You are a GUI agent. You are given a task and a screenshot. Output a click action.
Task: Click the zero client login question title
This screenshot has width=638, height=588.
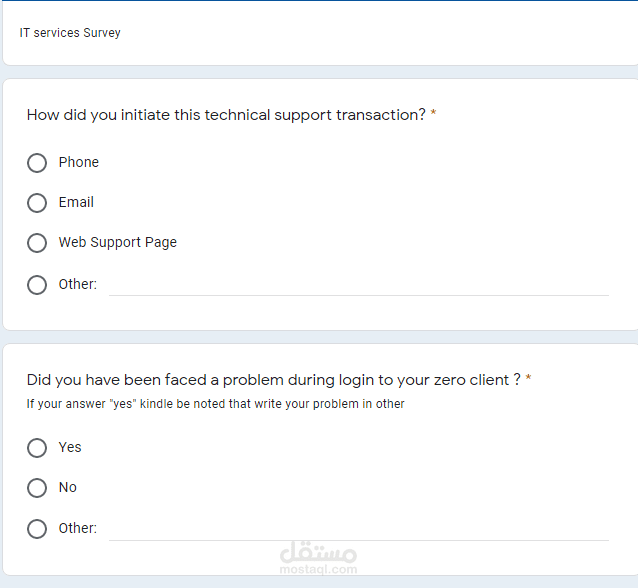click(273, 380)
